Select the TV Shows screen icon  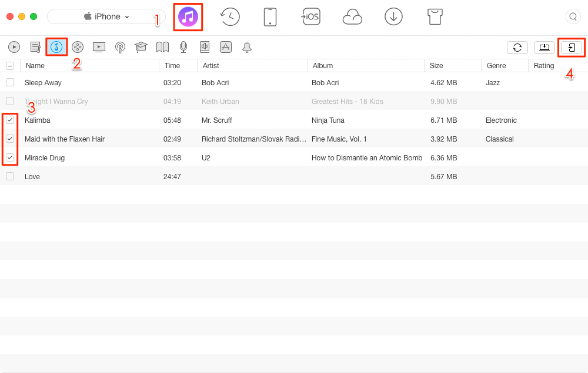99,47
